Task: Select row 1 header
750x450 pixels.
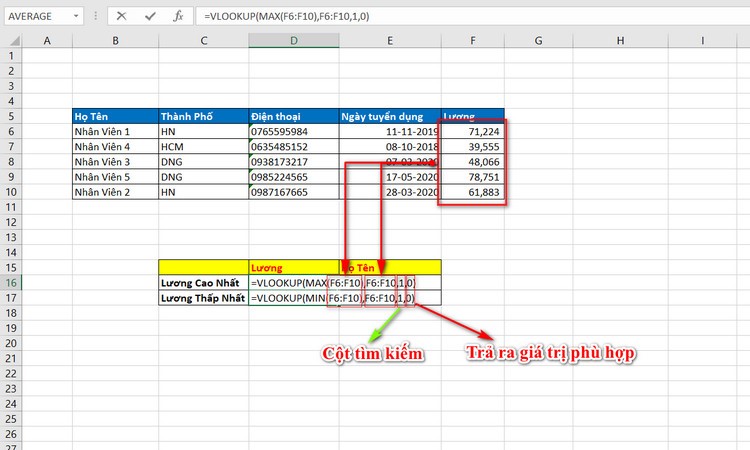Action: click(11, 56)
